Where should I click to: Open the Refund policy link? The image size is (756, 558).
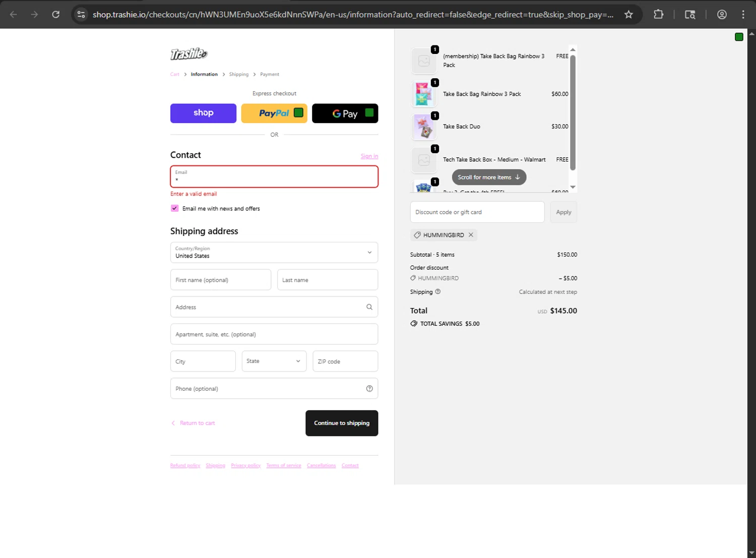[x=185, y=465]
